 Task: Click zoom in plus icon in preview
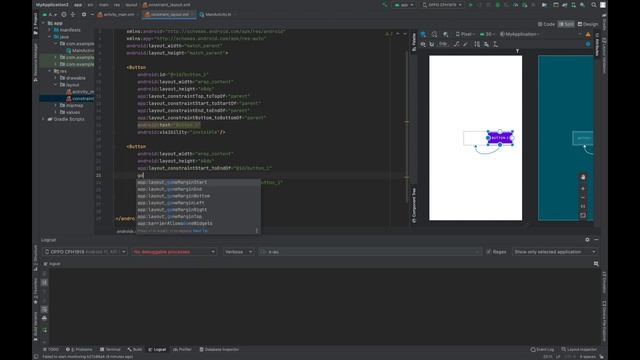pos(583,189)
